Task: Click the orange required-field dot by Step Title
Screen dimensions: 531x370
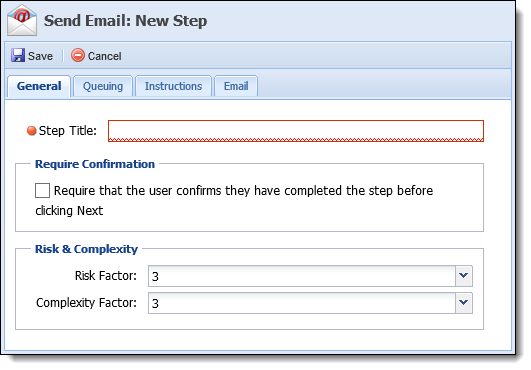Action: (31, 131)
